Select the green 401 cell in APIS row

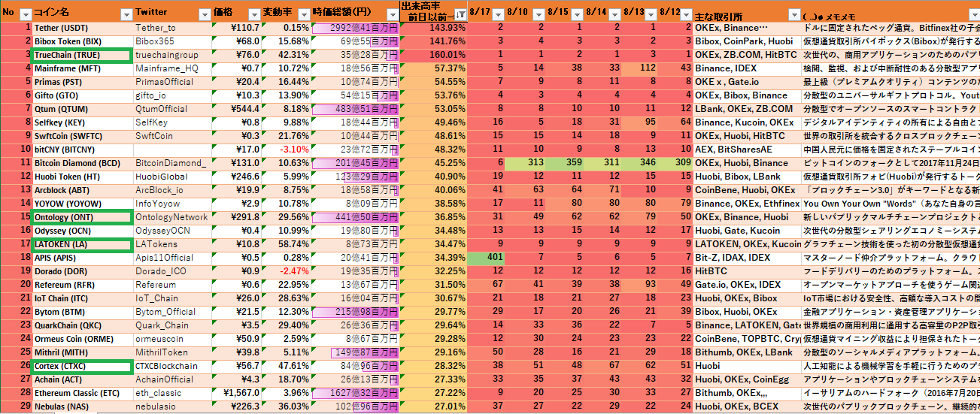coord(486,258)
